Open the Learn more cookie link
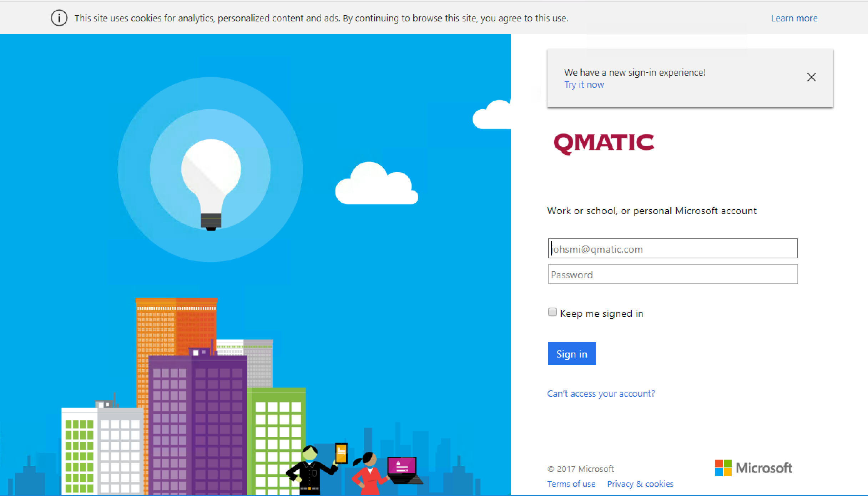The height and width of the screenshot is (496, 868). pos(794,18)
